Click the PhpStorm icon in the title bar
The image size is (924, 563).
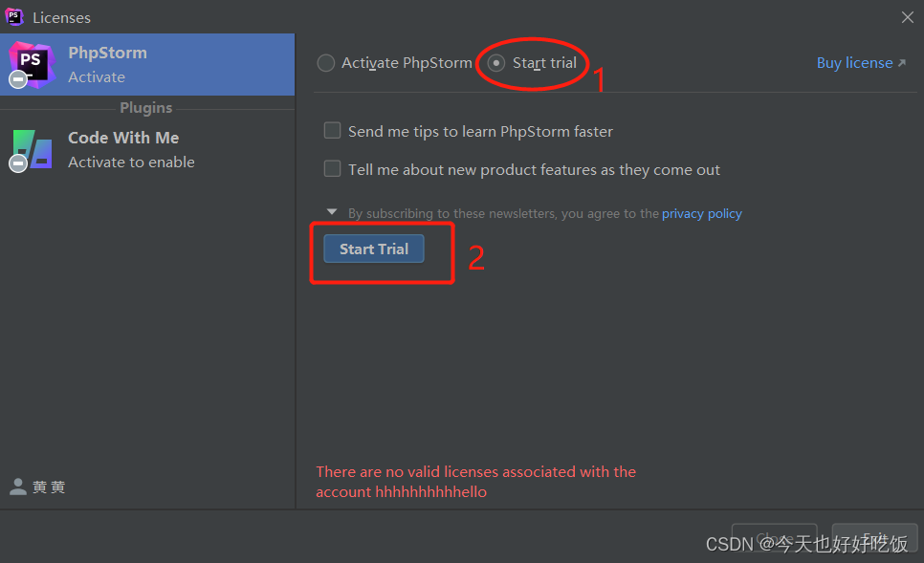pos(14,17)
